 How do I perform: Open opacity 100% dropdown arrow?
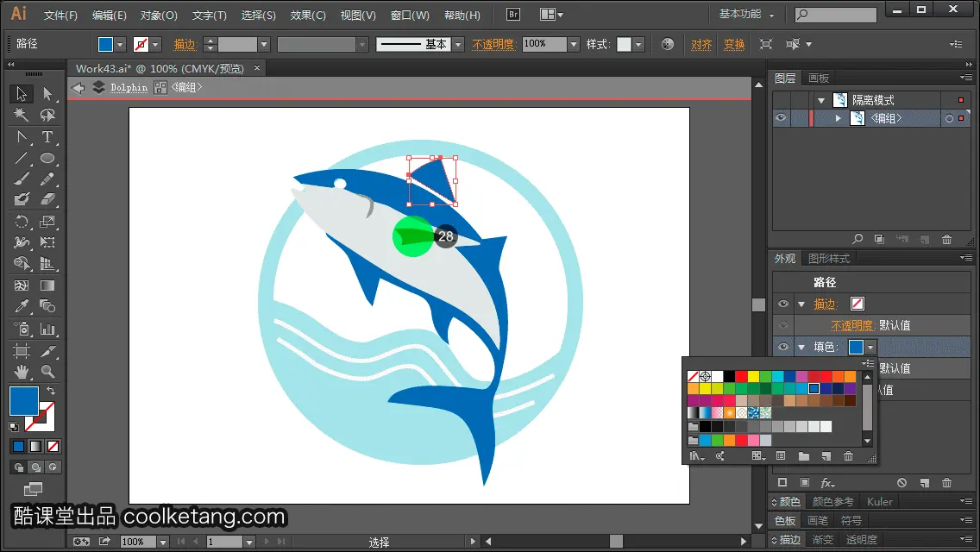[574, 44]
